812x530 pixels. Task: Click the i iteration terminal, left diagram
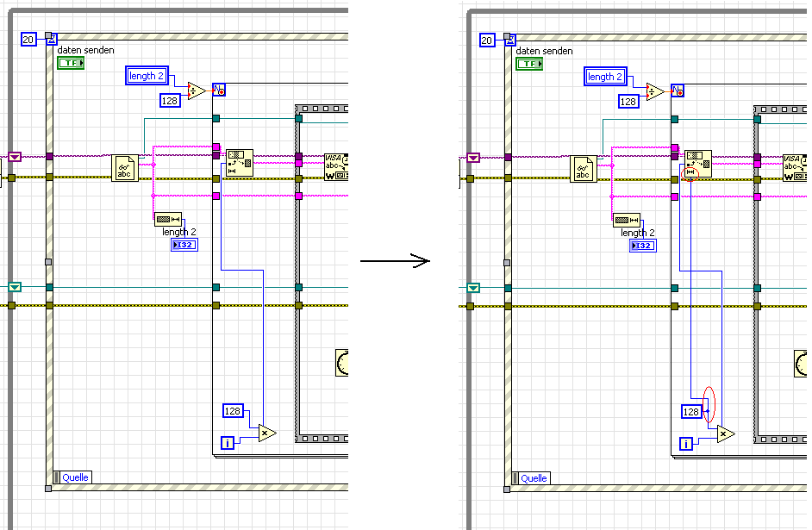click(x=228, y=443)
